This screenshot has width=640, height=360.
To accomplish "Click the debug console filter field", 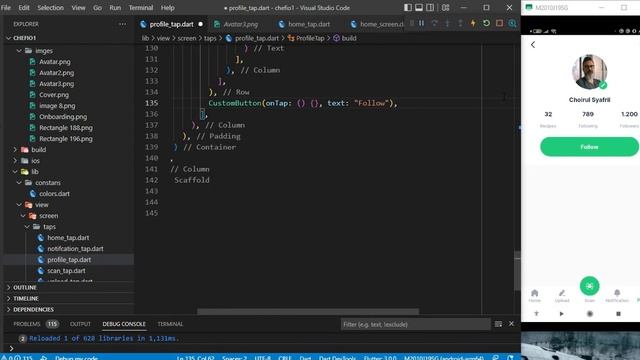I will pyautogui.click(x=415, y=324).
